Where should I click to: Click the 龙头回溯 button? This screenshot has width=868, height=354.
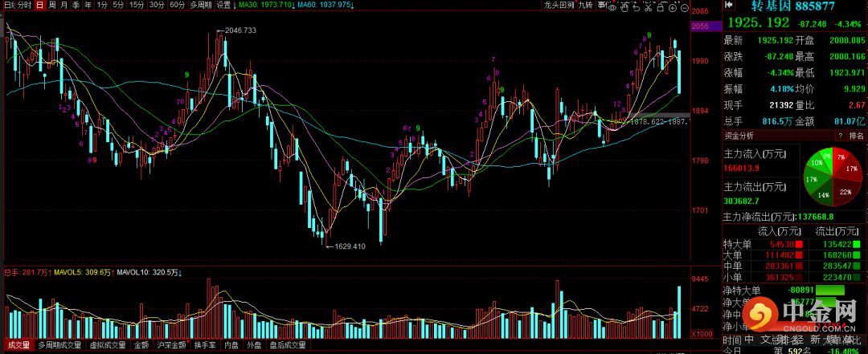coord(559,5)
